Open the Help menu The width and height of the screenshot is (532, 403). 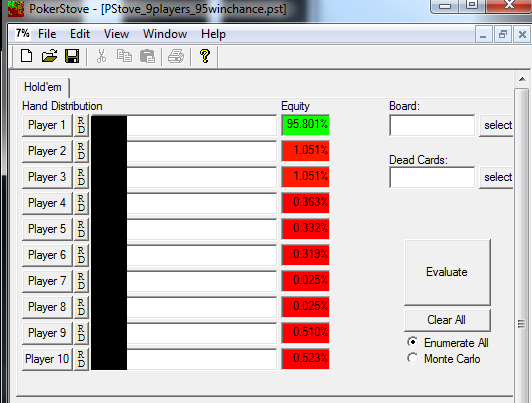pyautogui.click(x=213, y=34)
